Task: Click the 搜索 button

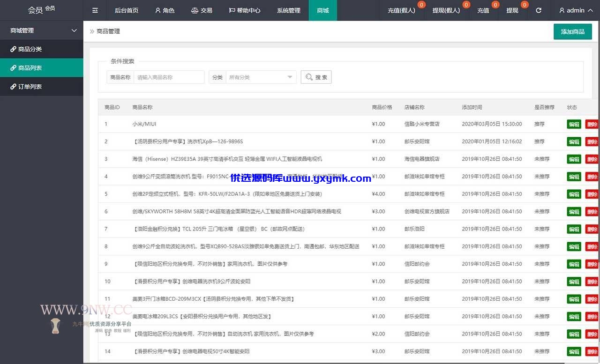Action: pos(316,77)
